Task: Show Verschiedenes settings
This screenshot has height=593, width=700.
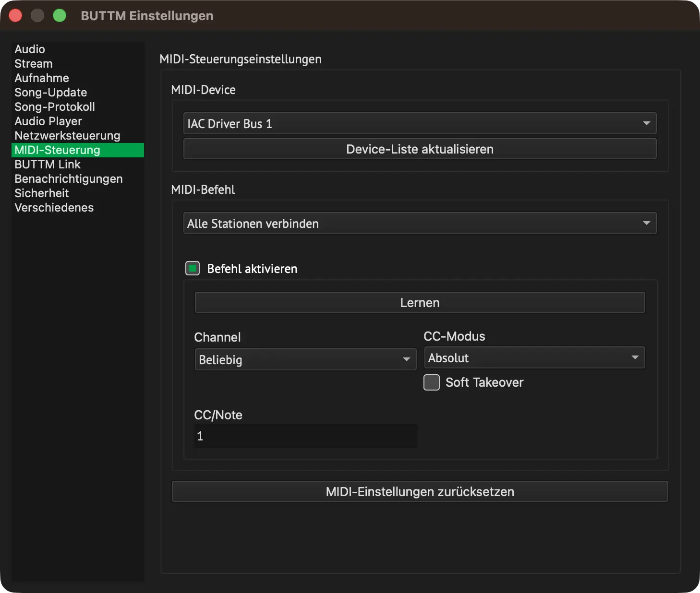Action: (77, 208)
